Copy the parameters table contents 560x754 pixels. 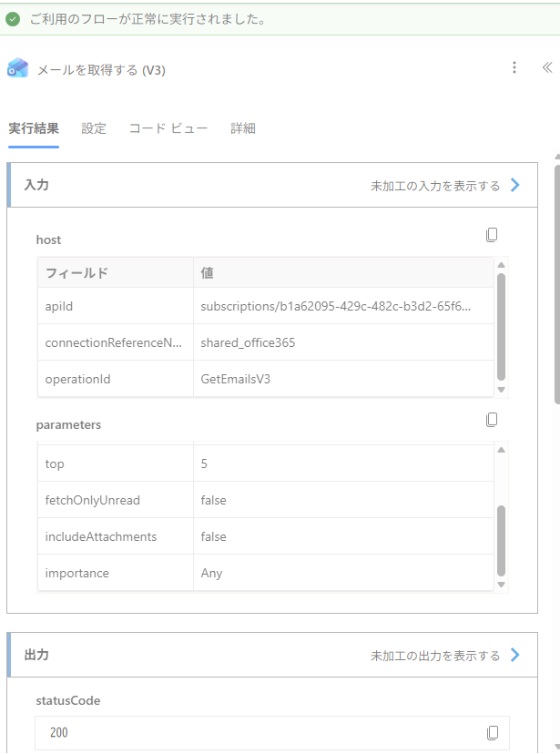pyautogui.click(x=492, y=420)
